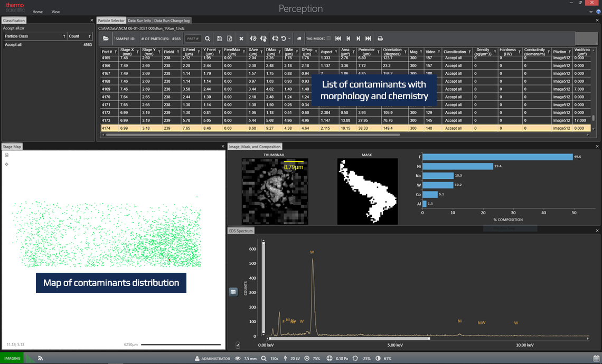Enable the Tag Mode checkbox
This screenshot has width=602, height=364.
point(328,39)
